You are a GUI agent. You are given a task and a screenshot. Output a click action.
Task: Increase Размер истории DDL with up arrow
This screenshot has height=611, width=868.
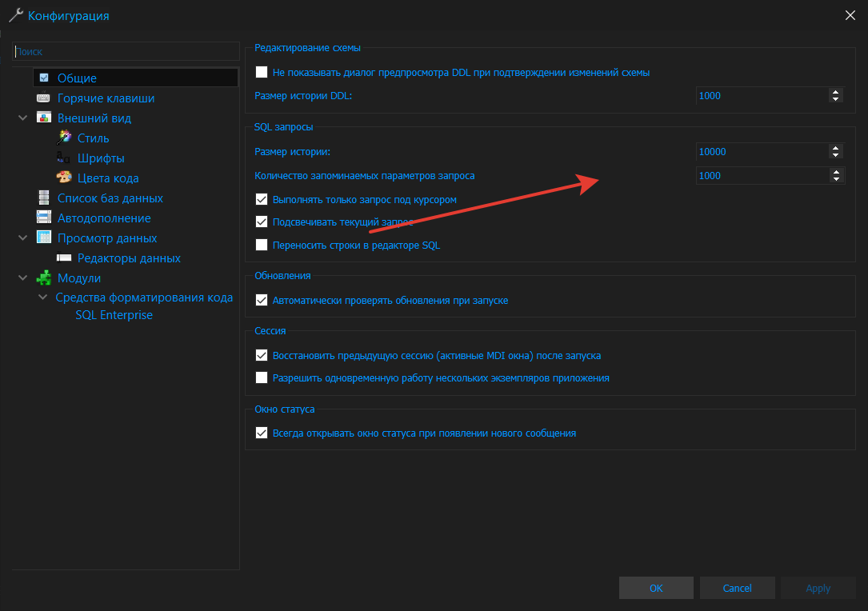pos(836,92)
